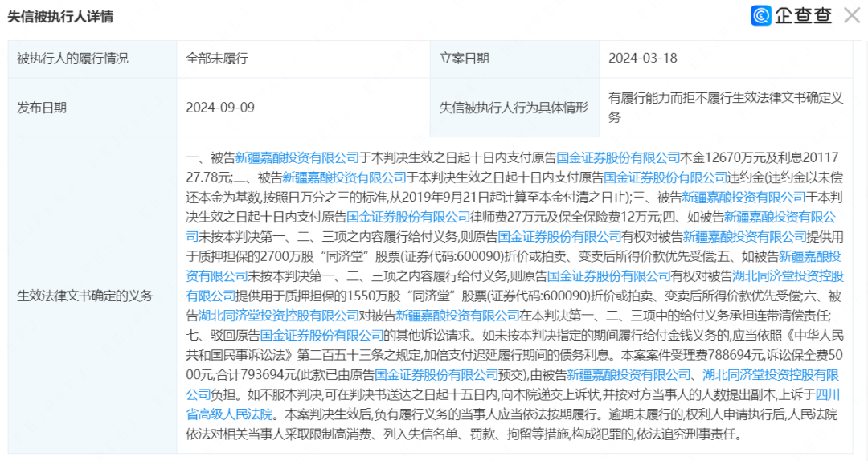Open 国金证券股份有限公司 link before 本金12670万元

(618, 157)
